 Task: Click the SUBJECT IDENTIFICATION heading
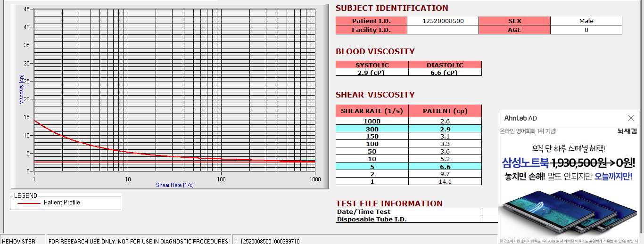click(x=392, y=8)
